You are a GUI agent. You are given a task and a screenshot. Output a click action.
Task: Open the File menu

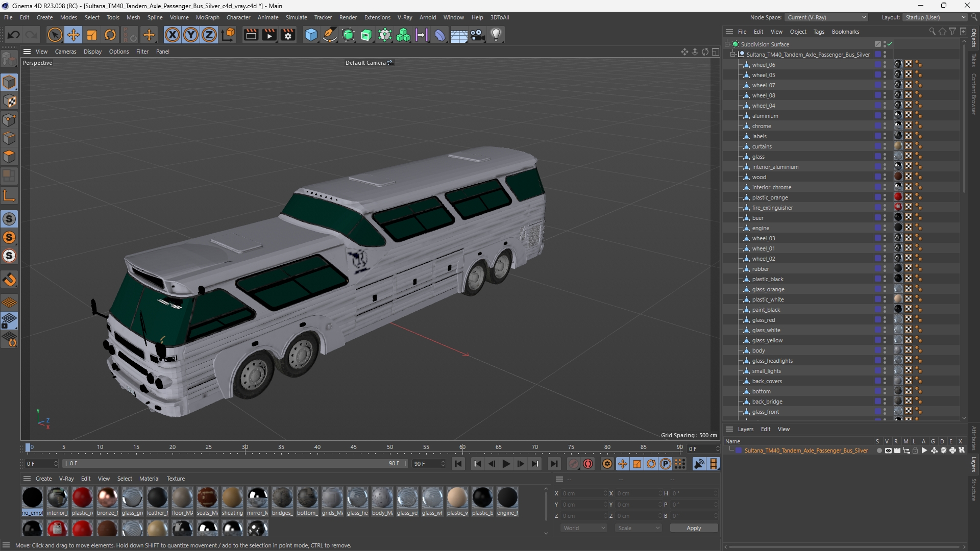coord(8,17)
